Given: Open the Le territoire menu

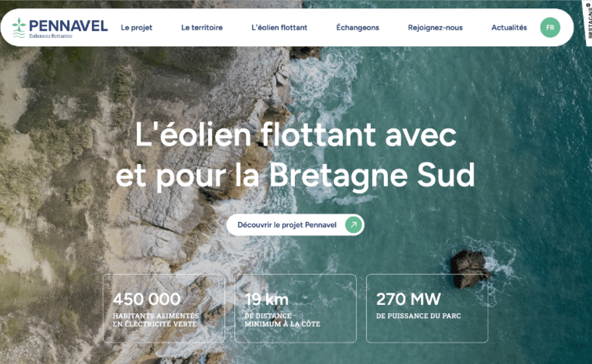Looking at the screenshot, I should (202, 28).
